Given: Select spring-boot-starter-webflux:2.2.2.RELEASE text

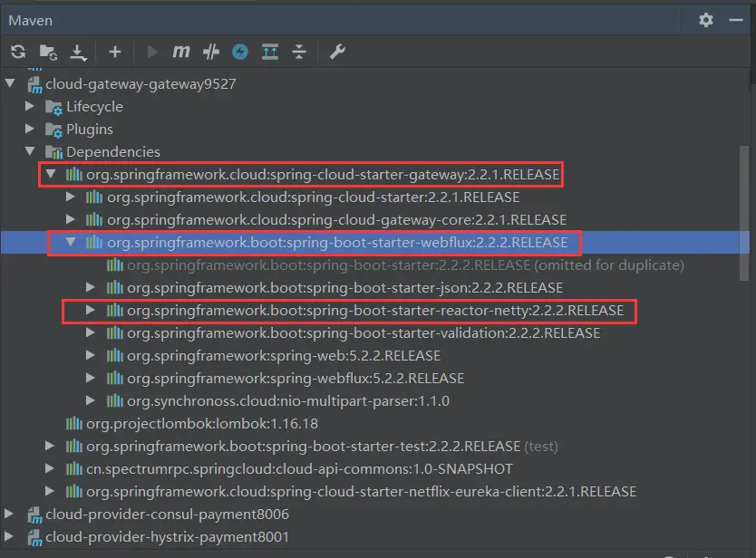Looking at the screenshot, I should (337, 243).
